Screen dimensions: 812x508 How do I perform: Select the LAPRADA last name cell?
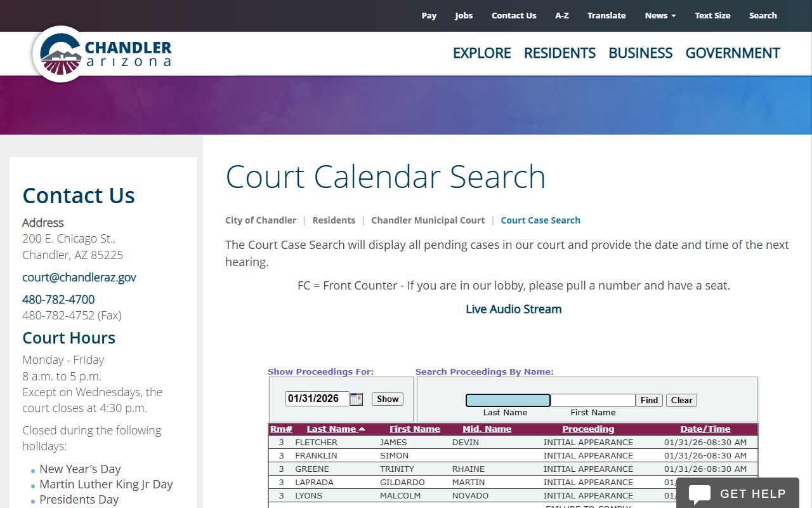click(x=314, y=483)
